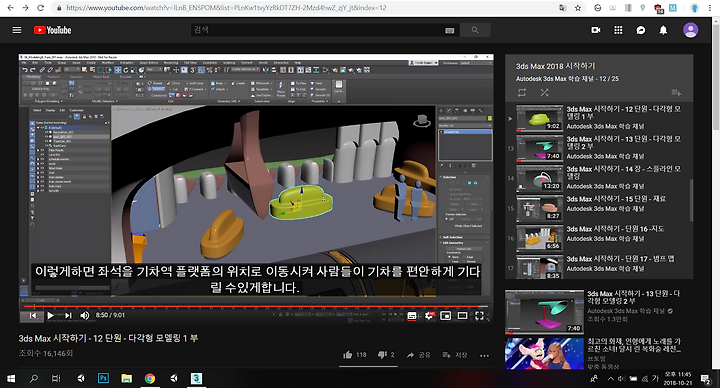Screen dimensions: 720x388
Task: Click the teal M extension icon
Action: (x=673, y=8)
